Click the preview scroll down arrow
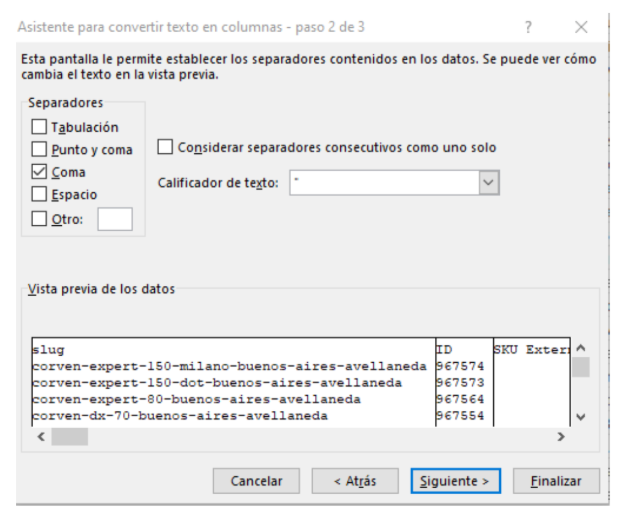This screenshot has height=516, width=628. [x=580, y=416]
